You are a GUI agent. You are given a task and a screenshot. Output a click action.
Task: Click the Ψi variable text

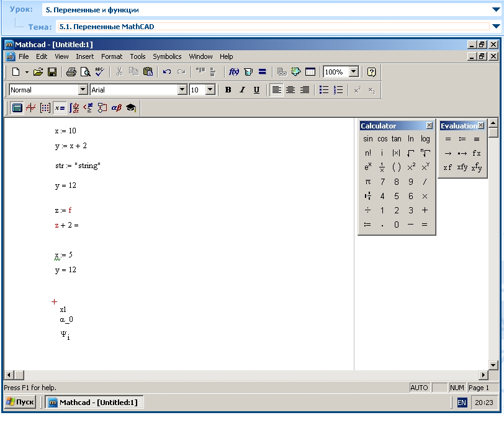65,335
